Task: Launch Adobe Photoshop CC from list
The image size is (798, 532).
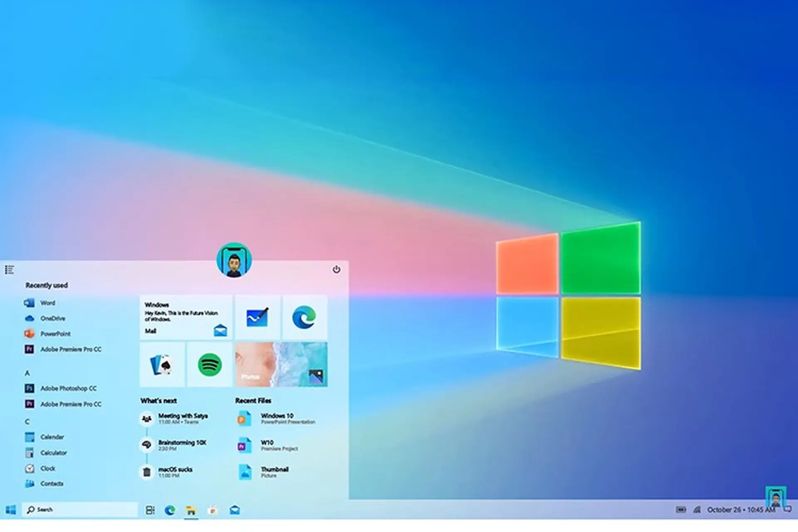Action: click(x=61, y=388)
